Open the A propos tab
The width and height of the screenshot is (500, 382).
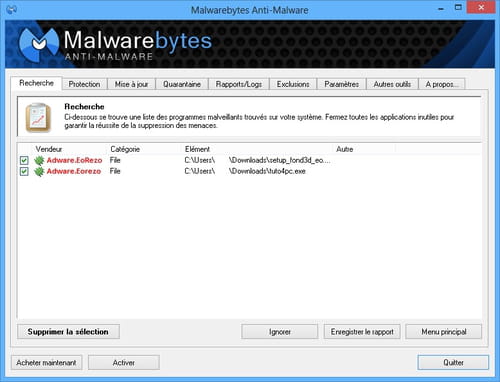click(x=442, y=84)
